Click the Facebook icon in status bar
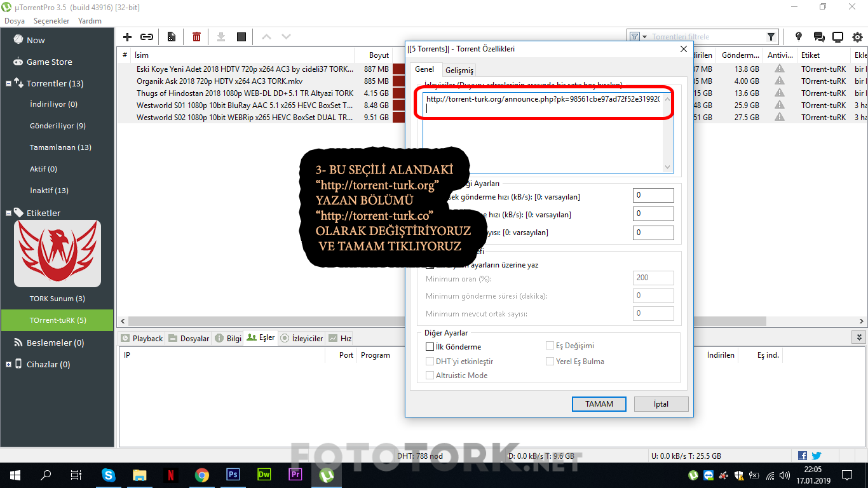 [803, 456]
